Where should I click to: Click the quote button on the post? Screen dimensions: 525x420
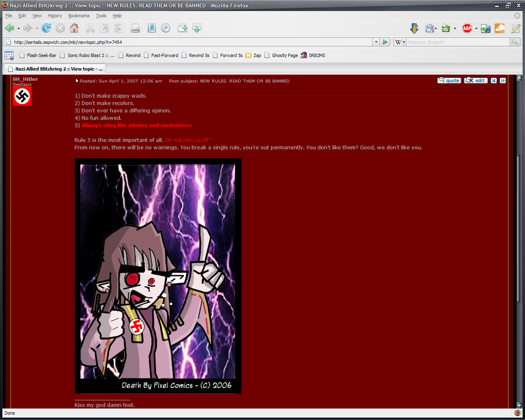click(449, 80)
